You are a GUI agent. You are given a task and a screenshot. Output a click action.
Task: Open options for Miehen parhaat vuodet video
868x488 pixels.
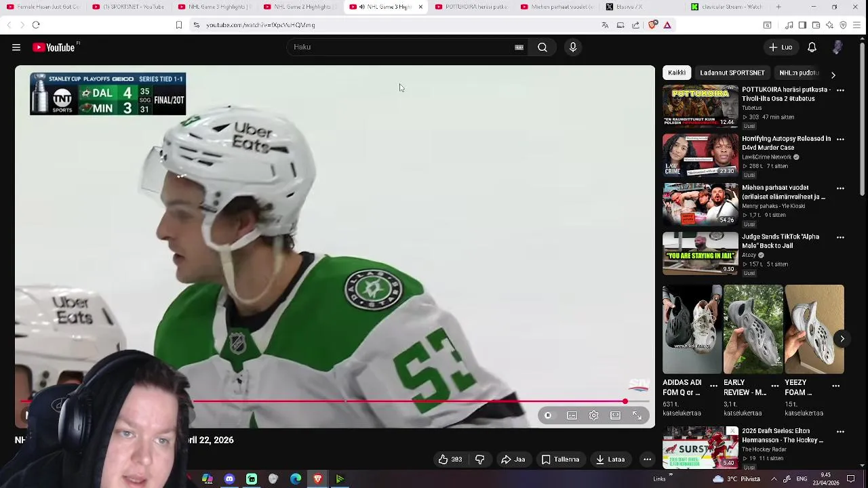(840, 188)
